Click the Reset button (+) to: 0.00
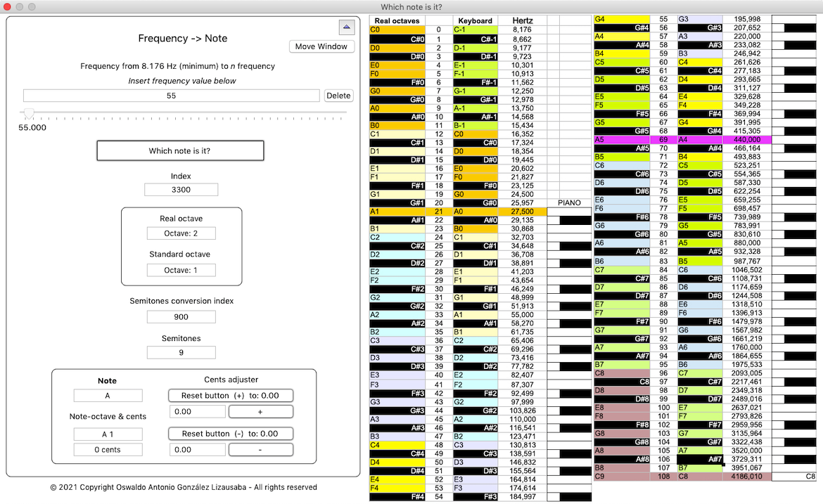The image size is (823, 504). 231,396
